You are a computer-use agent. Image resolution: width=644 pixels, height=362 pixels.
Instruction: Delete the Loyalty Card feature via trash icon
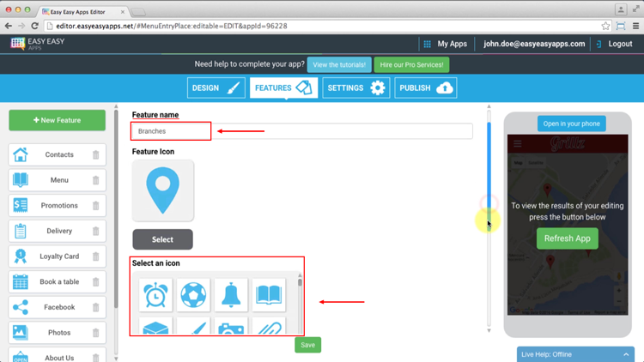point(95,256)
